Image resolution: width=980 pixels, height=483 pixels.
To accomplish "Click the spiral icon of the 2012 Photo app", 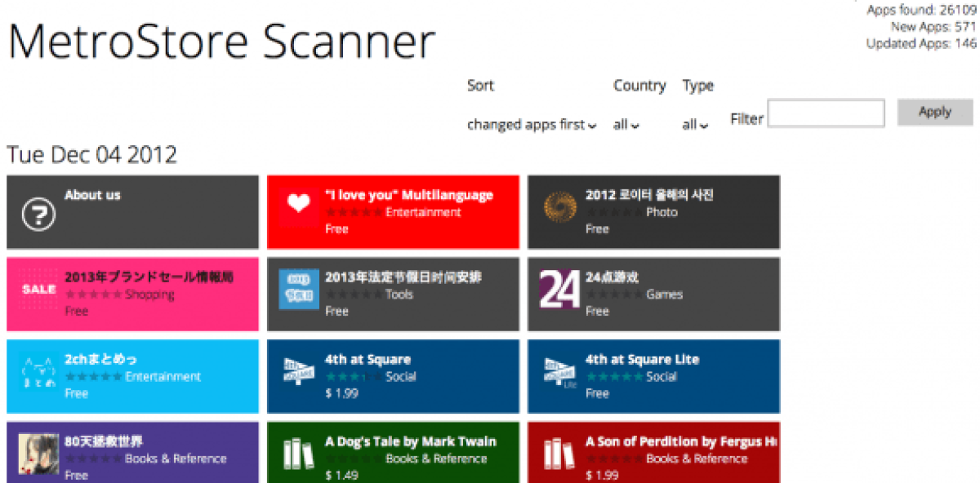I will [560, 208].
